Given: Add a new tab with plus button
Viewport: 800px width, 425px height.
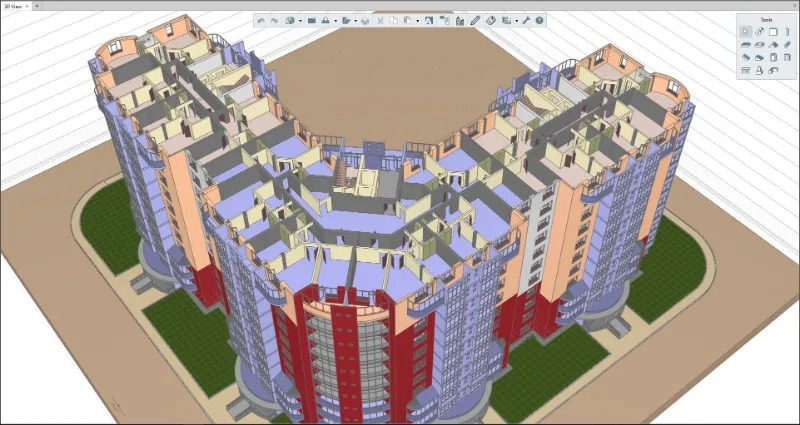Looking at the screenshot, I should (37, 6).
